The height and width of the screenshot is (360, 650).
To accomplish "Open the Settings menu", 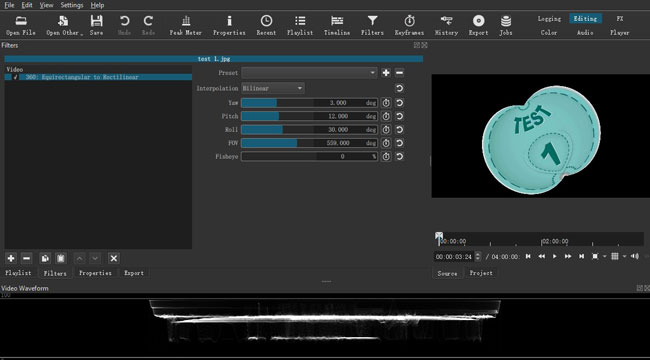I will pos(72,5).
